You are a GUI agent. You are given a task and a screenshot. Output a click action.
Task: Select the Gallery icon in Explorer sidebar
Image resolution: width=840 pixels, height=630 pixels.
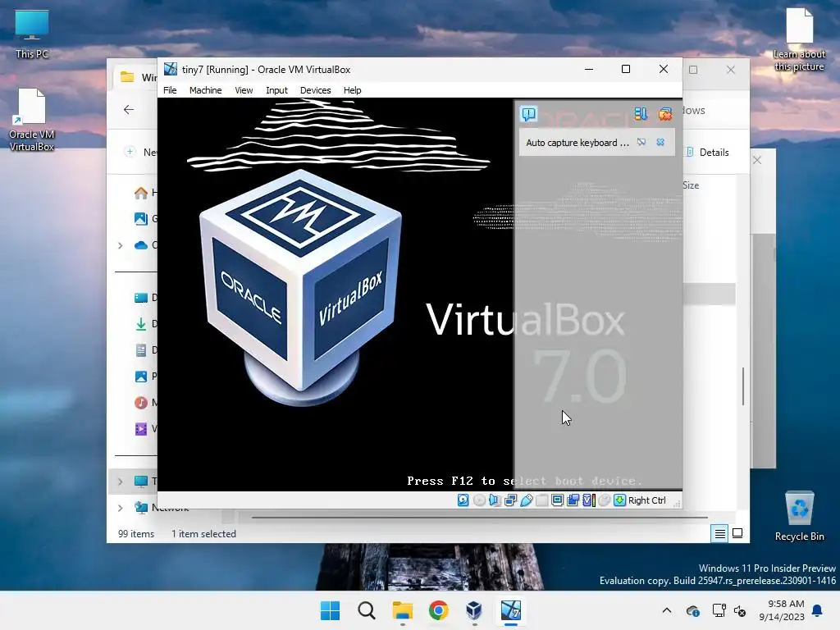click(141, 218)
